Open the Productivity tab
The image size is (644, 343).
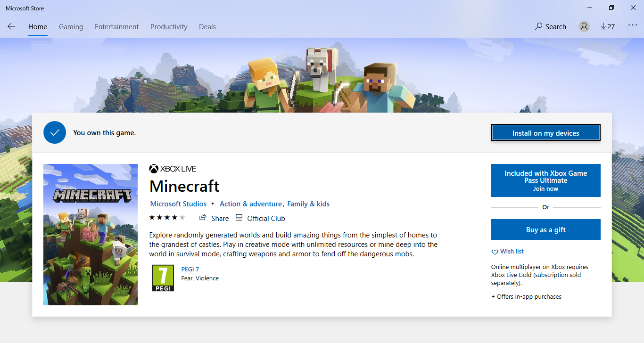pyautogui.click(x=169, y=27)
